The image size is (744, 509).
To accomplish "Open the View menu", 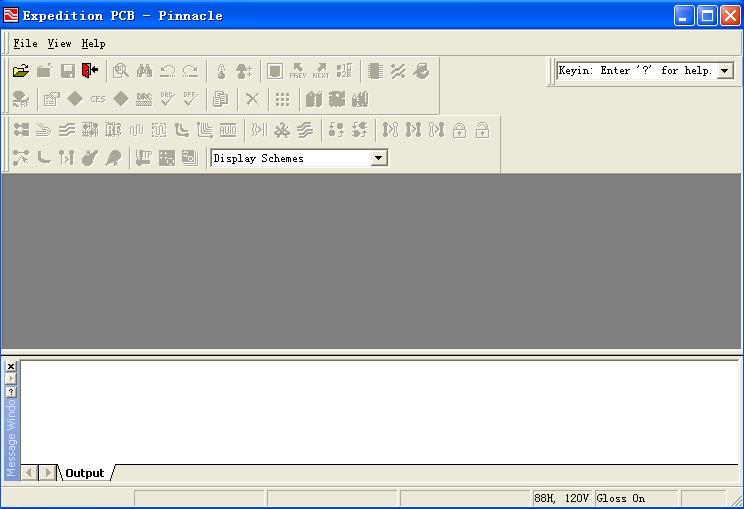I will (x=59, y=44).
